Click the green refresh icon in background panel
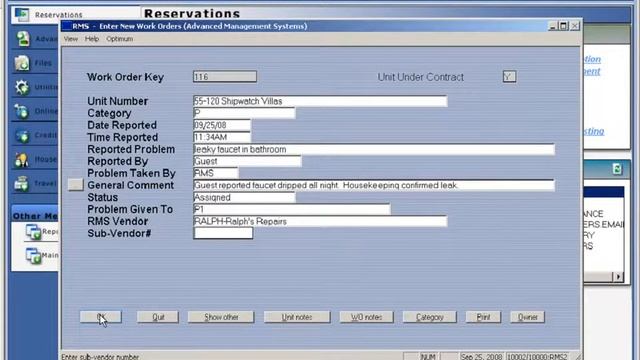Viewport: 640px width, 360px height. click(x=617, y=169)
